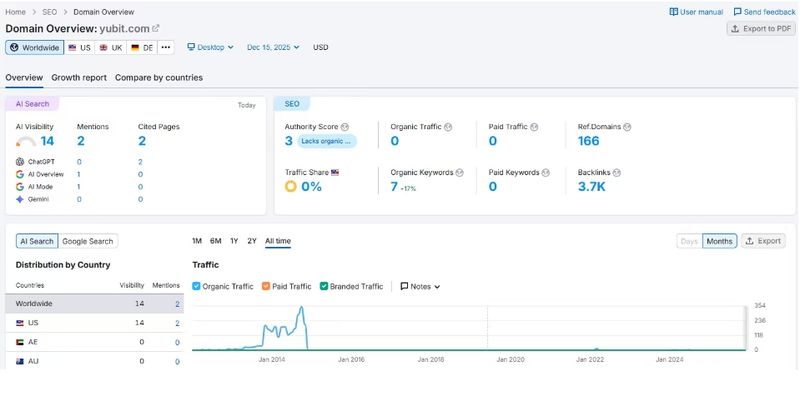Open the Desktop device dropdown
The width and height of the screenshot is (800, 401).
[x=210, y=47]
